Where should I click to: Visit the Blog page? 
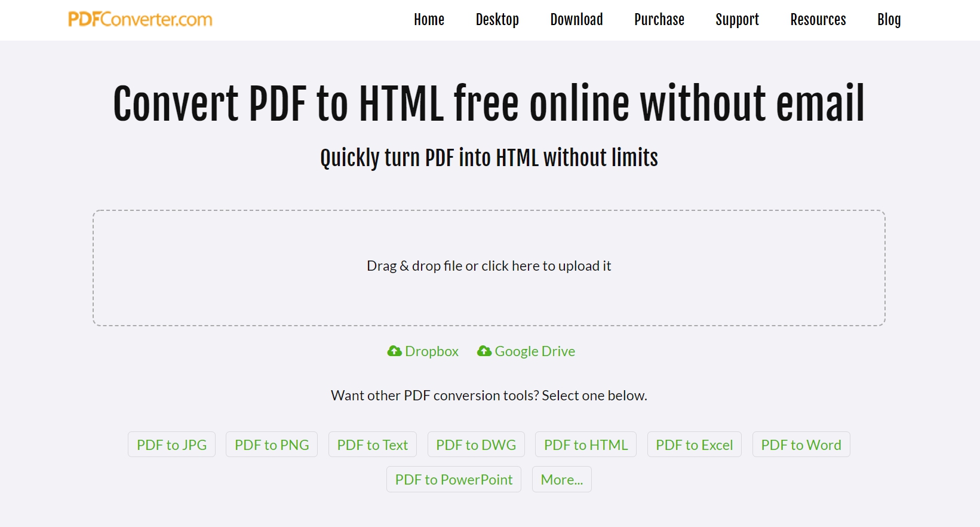[x=889, y=20]
